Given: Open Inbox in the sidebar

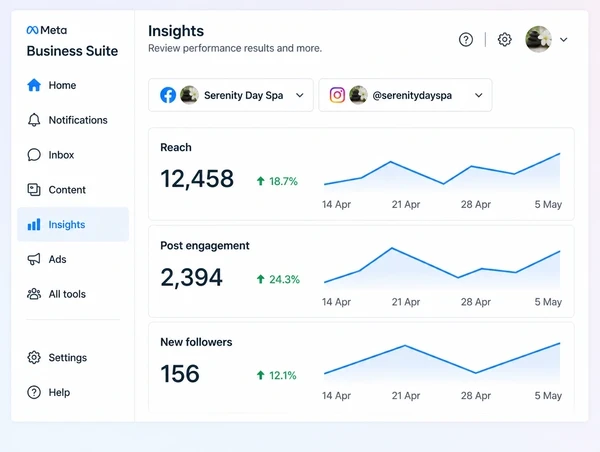Looking at the screenshot, I should [73, 155].
